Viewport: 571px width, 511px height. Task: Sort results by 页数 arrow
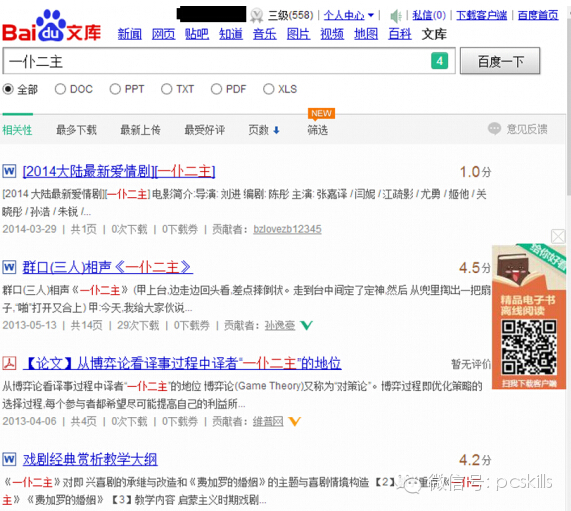point(276,130)
